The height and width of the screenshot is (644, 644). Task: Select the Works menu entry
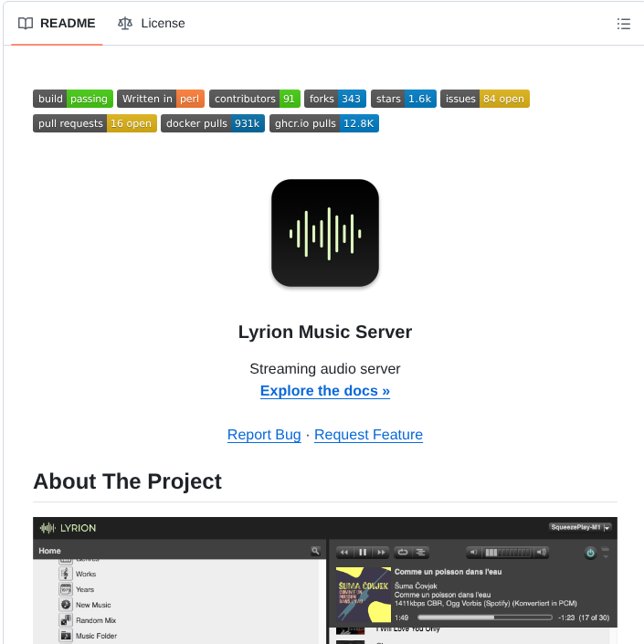click(86, 574)
